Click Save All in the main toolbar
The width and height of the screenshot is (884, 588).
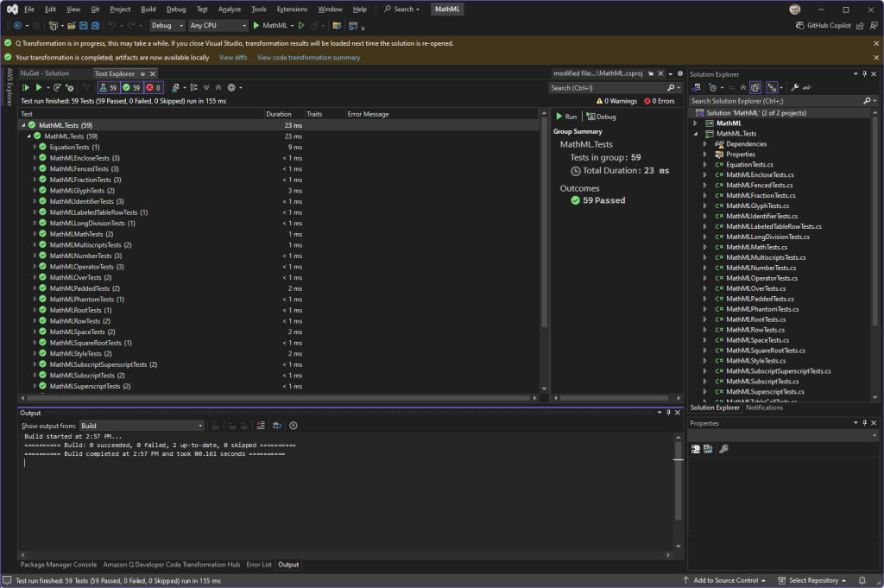click(x=94, y=26)
